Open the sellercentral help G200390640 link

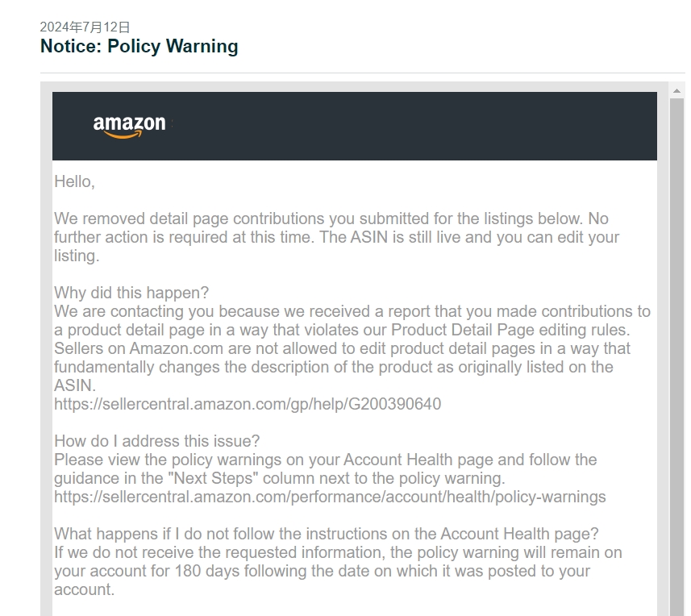click(248, 404)
